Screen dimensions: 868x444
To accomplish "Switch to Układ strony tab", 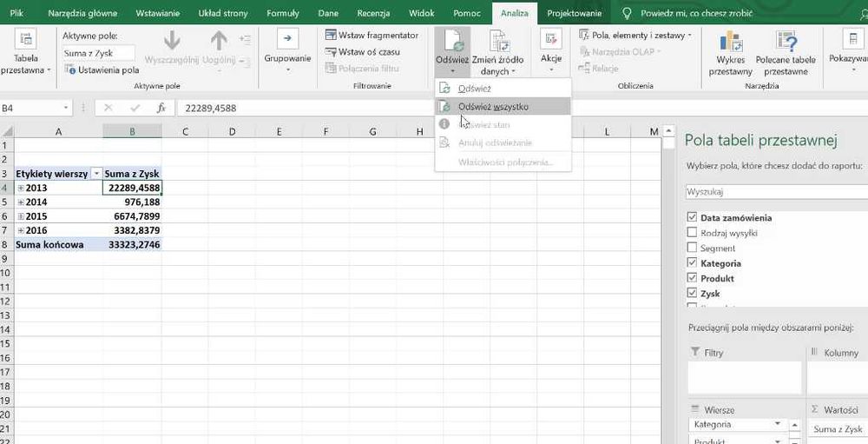I will (x=222, y=13).
